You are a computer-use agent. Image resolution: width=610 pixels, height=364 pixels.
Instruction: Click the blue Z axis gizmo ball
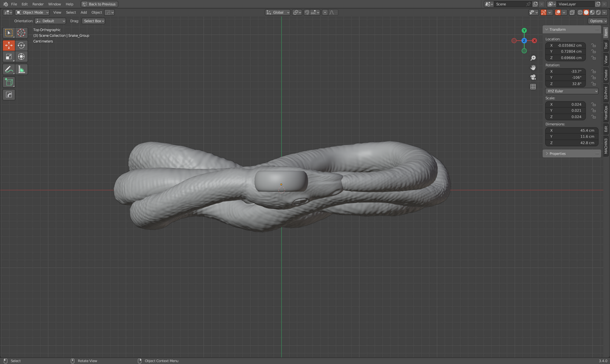point(524,41)
